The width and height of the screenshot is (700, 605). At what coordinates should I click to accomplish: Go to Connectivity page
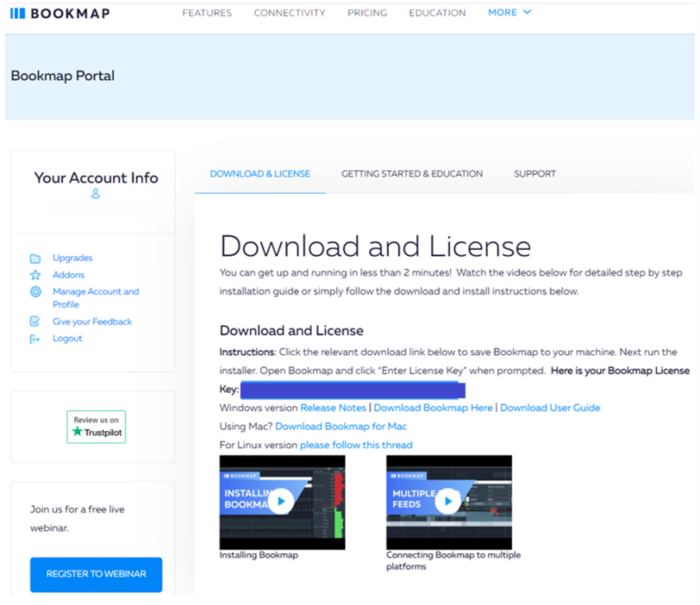[289, 13]
